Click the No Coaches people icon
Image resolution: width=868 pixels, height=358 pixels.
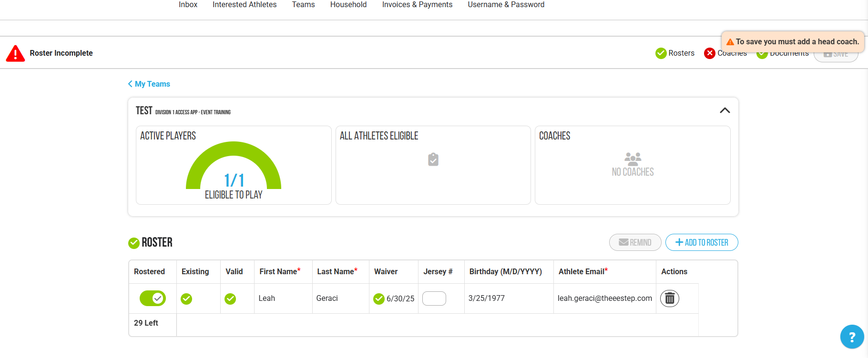click(x=633, y=159)
